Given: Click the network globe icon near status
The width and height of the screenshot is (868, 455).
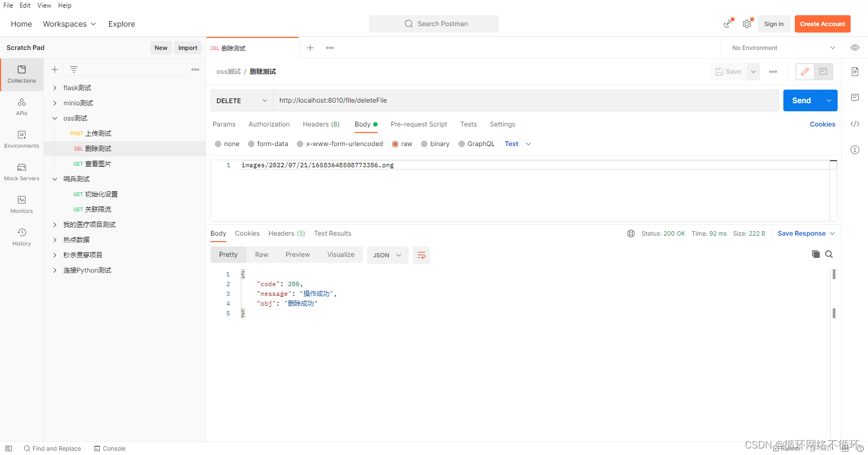Looking at the screenshot, I should tap(631, 233).
